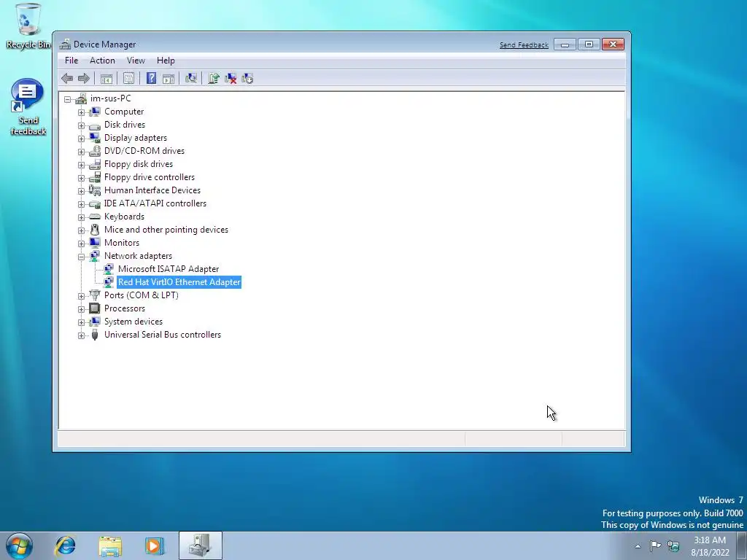Expand the Monitors node
This screenshot has height=560, width=747.
point(81,244)
